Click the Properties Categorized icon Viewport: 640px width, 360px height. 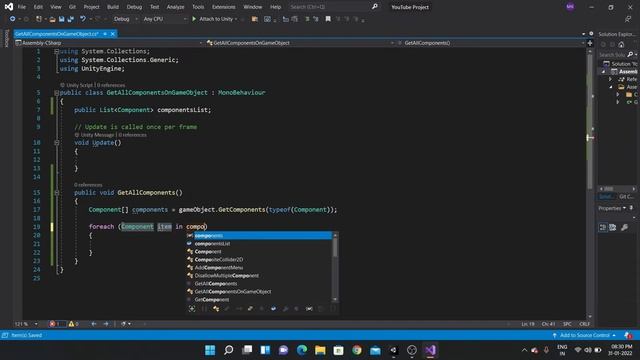[603, 227]
